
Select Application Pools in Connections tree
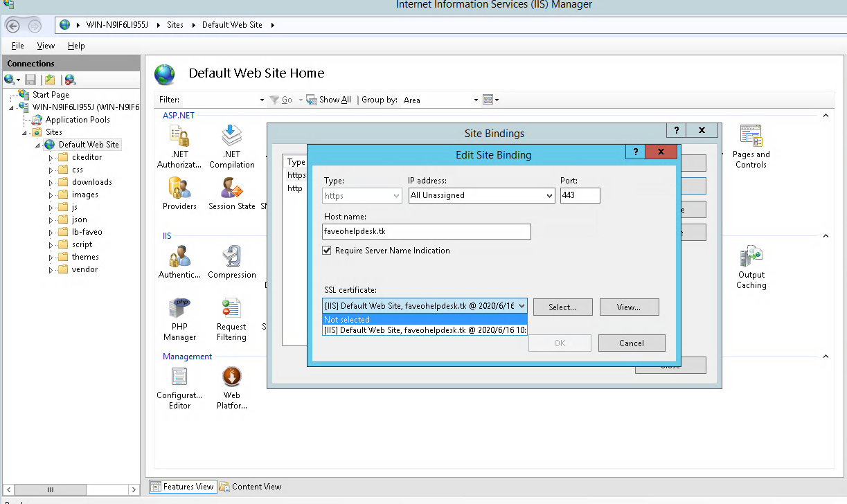point(78,120)
